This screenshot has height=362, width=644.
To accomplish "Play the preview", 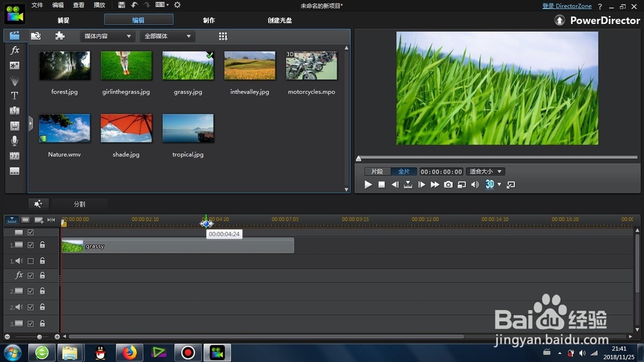I will click(368, 184).
